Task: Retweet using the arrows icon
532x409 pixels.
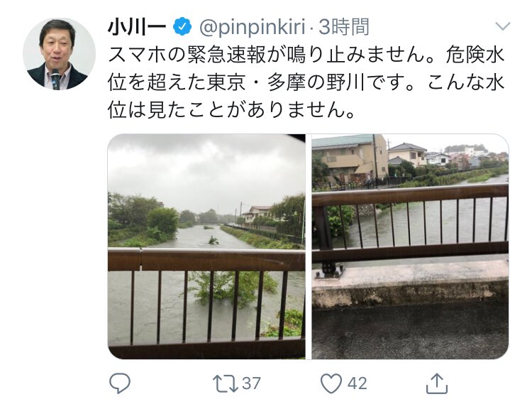Action: point(225,383)
